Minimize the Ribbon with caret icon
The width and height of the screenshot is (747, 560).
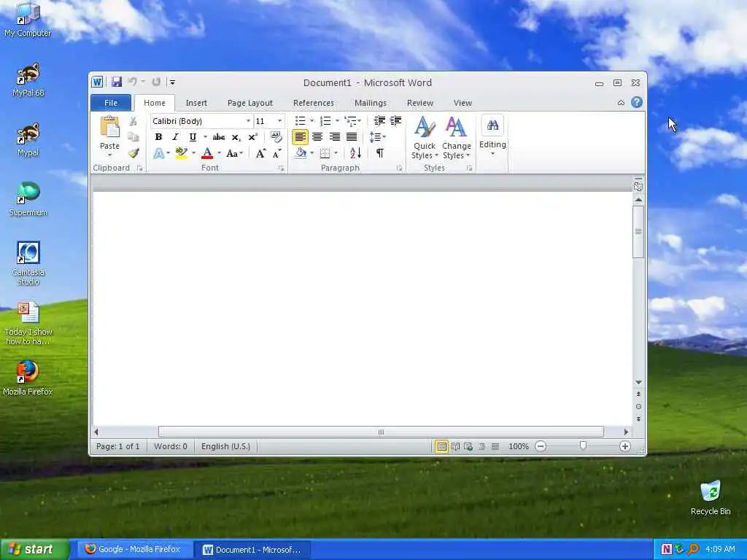pos(621,102)
